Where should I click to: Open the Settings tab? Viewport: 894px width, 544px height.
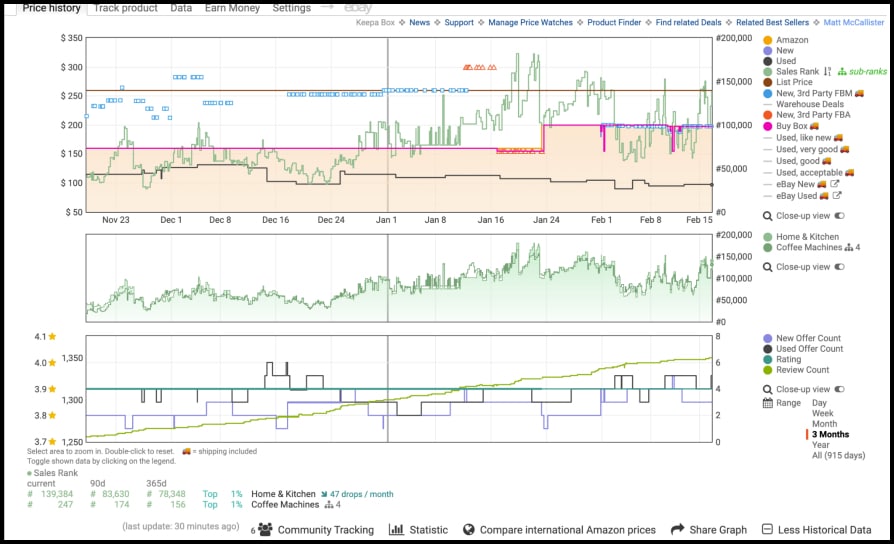tap(291, 8)
